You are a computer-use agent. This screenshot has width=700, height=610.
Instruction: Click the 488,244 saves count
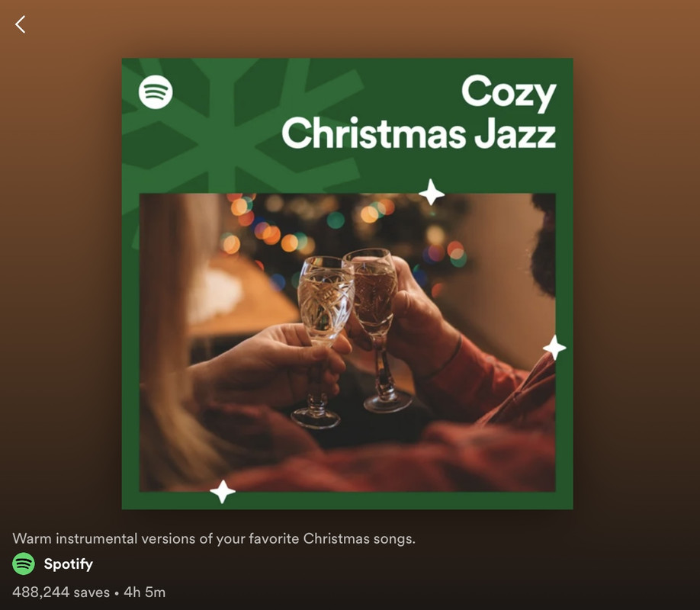click(61, 592)
